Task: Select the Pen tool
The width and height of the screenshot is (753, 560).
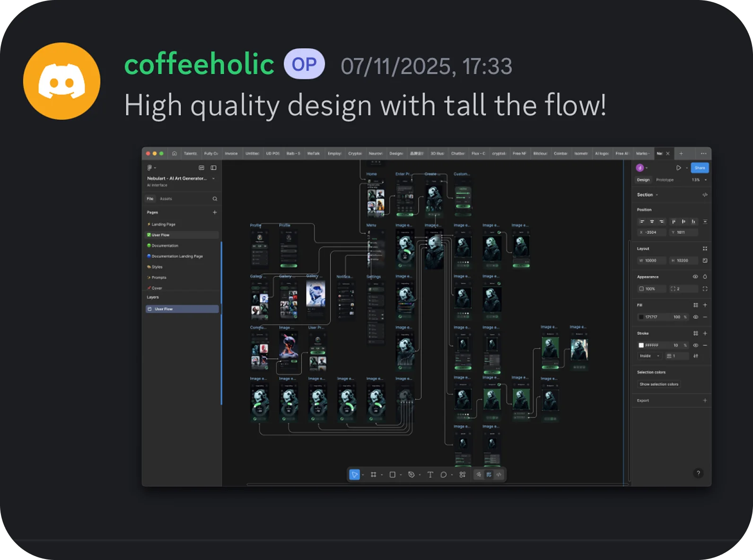Action: [x=411, y=474]
